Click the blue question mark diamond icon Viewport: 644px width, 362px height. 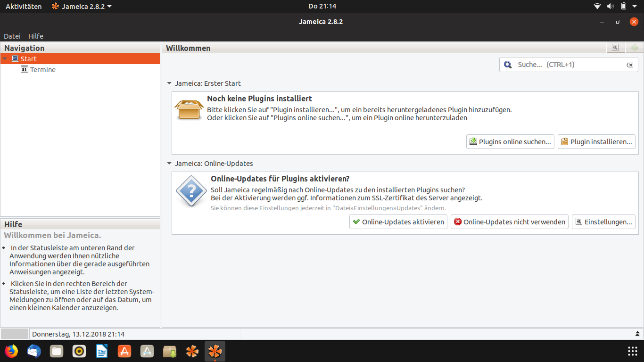click(x=190, y=191)
